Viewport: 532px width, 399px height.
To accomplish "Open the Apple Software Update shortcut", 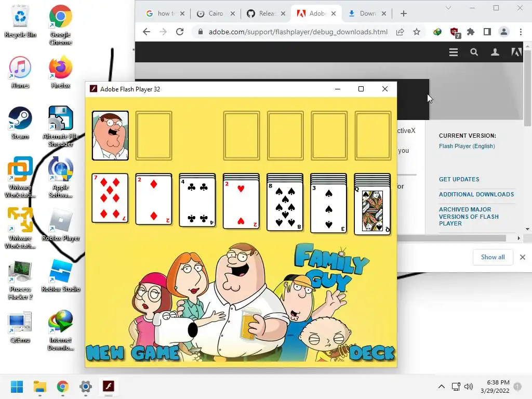I will [x=60, y=177].
